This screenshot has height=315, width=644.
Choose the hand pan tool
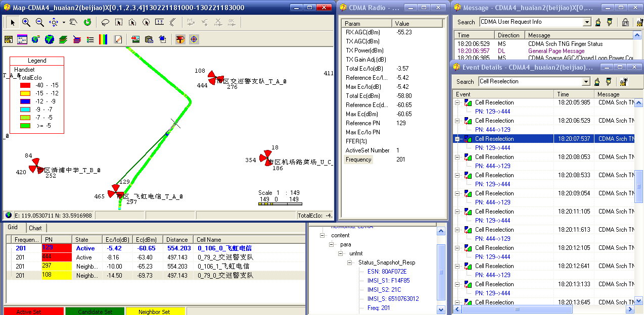(x=73, y=22)
